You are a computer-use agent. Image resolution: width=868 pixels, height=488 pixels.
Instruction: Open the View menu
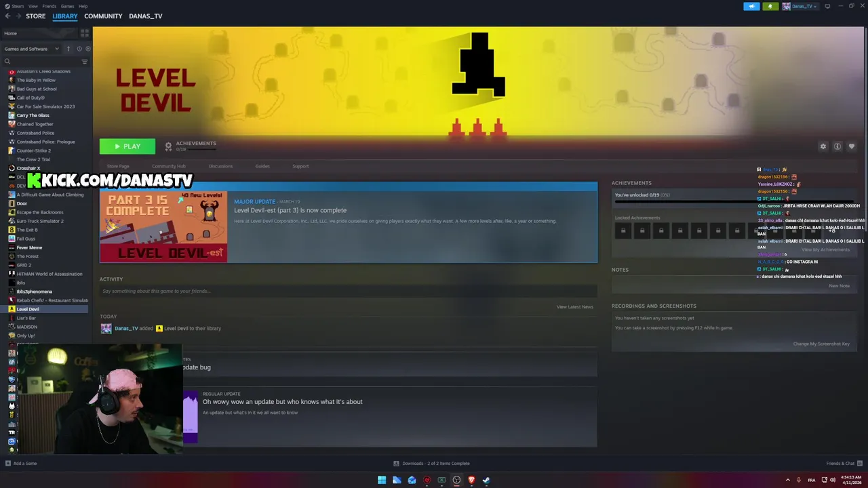click(x=33, y=6)
